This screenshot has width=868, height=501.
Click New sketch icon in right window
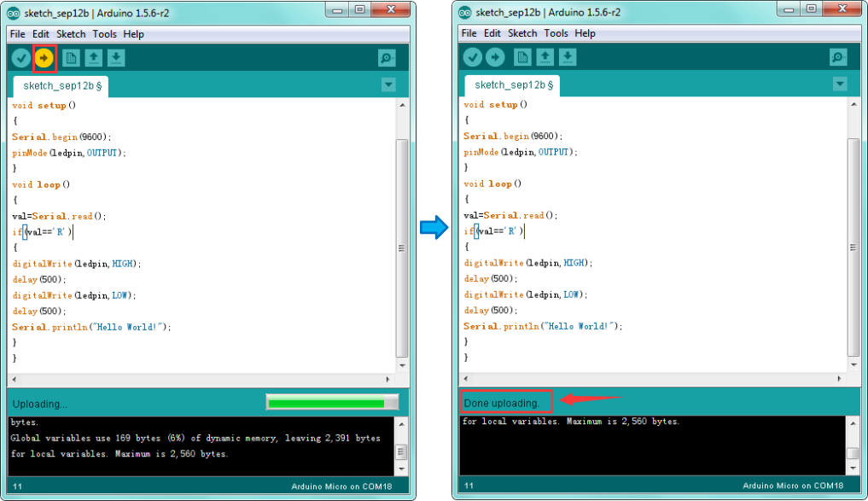click(522, 57)
